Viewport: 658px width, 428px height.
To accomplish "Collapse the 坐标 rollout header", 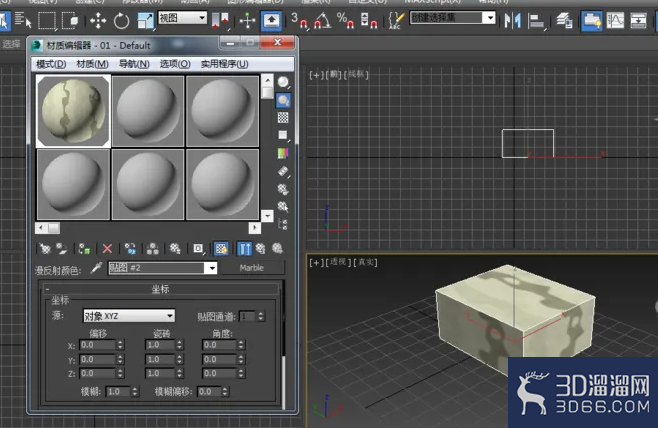I will [160, 289].
